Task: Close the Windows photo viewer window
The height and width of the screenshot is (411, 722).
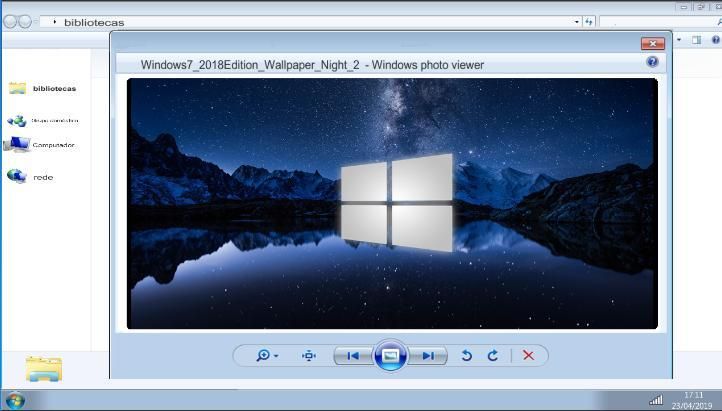Action: 652,43
